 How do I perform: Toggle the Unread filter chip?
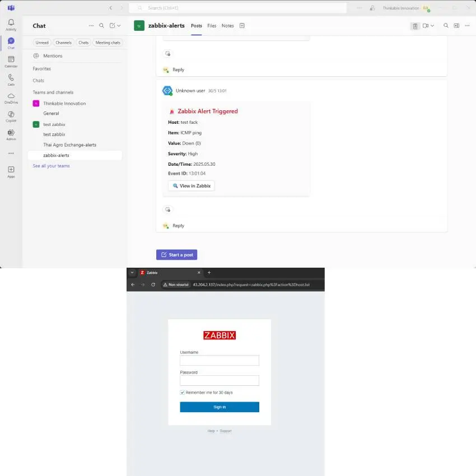pos(42,43)
